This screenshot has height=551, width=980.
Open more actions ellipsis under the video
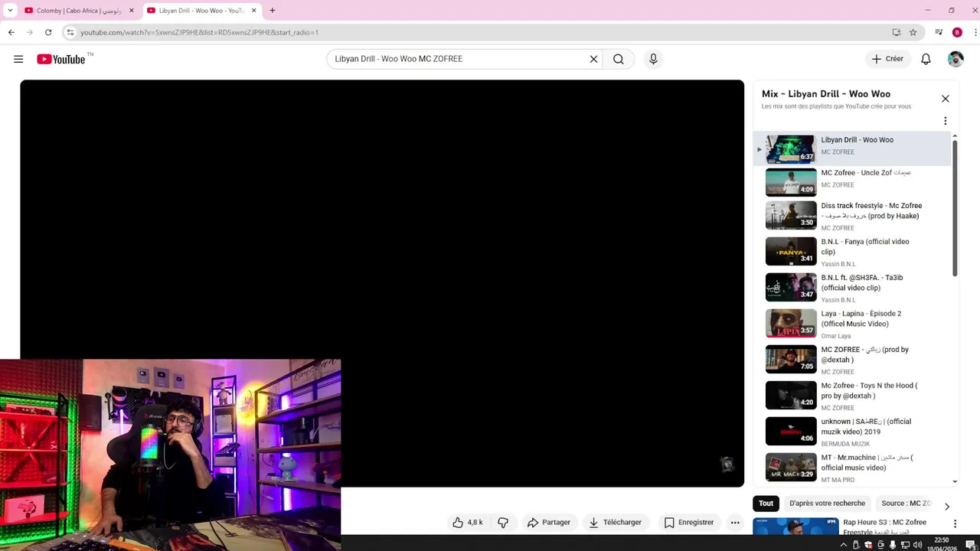pyautogui.click(x=735, y=523)
